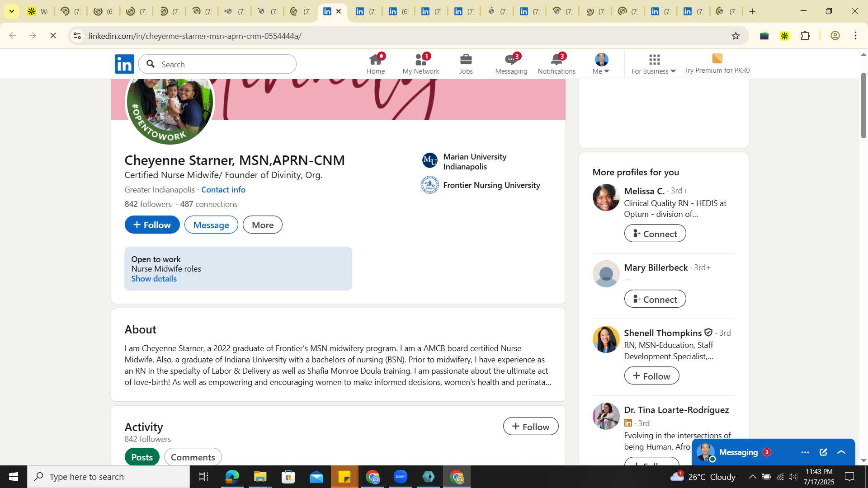Connect with Mary Billerbeck

point(655,299)
